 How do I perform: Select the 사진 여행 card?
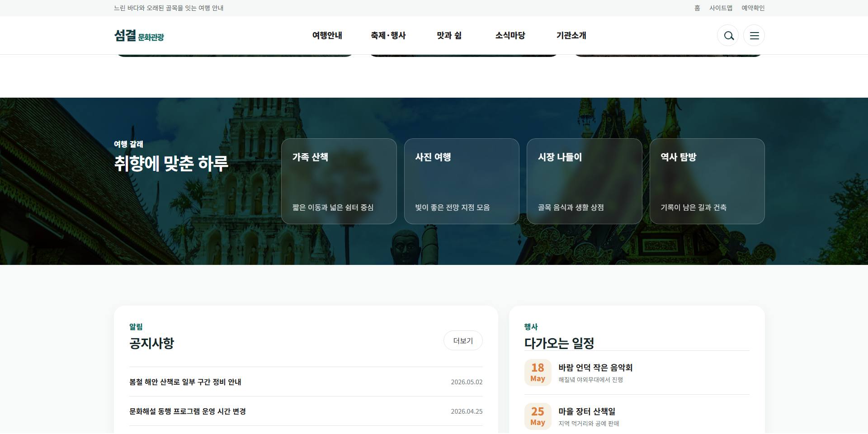462,181
